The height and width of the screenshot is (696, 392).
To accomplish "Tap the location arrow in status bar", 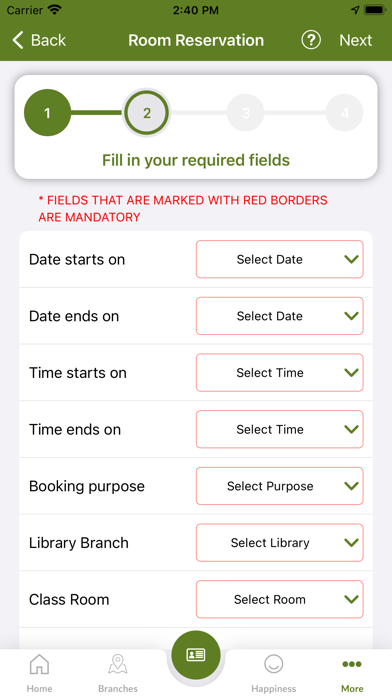I will (355, 10).
